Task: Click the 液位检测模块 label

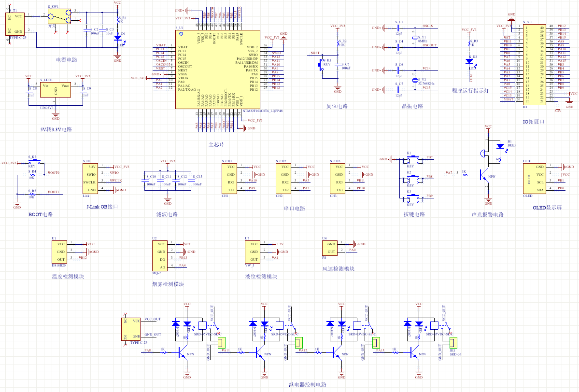Action: 261,276
